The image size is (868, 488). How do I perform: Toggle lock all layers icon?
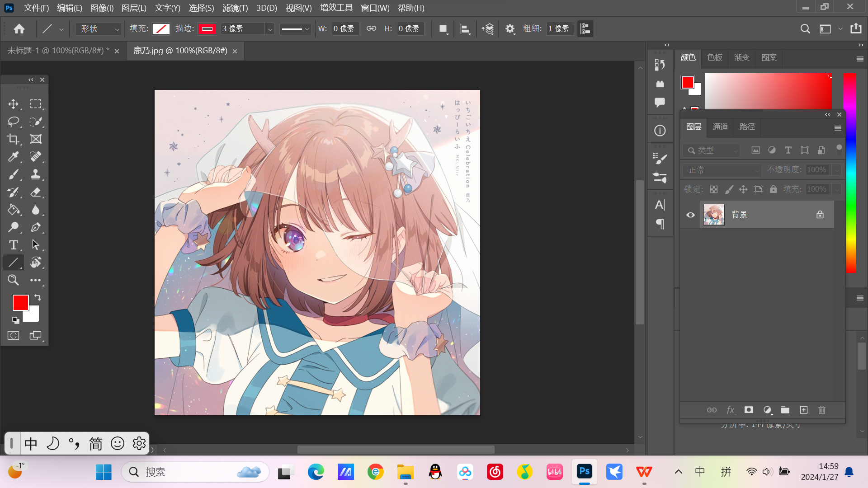pyautogui.click(x=774, y=189)
